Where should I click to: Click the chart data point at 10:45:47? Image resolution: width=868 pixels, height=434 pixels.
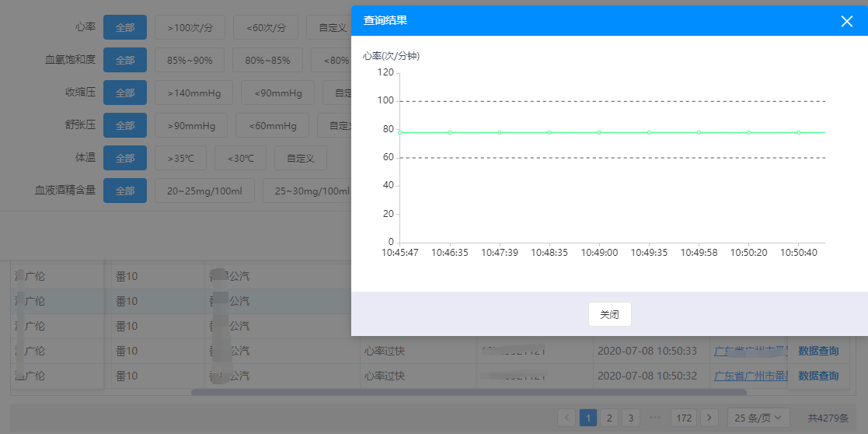pos(399,132)
